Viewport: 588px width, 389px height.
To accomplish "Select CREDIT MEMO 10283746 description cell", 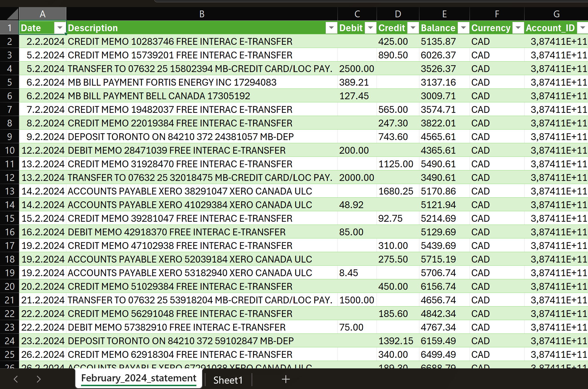I will click(x=202, y=41).
